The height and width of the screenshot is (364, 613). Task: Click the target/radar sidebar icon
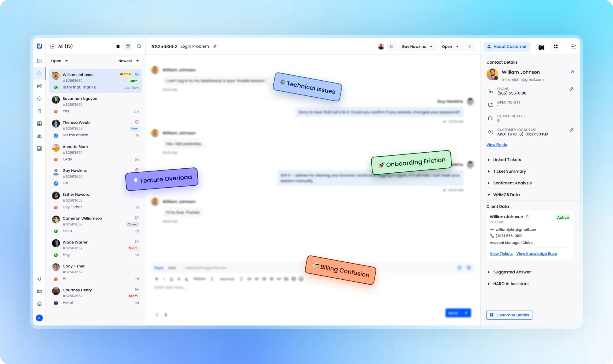click(x=39, y=86)
